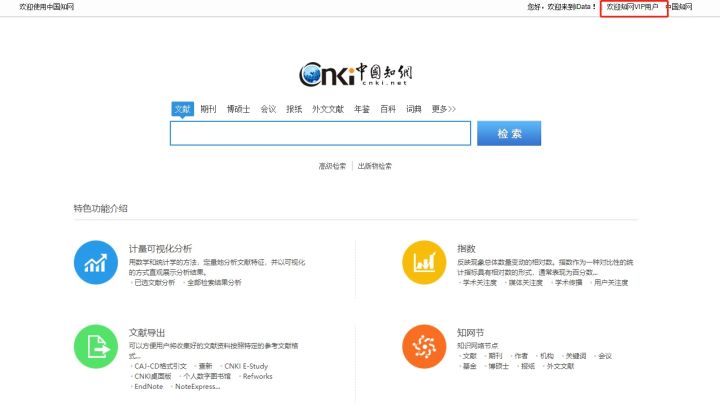Click the 全部检索结果分析 link
720x416 pixels.
tap(214, 282)
